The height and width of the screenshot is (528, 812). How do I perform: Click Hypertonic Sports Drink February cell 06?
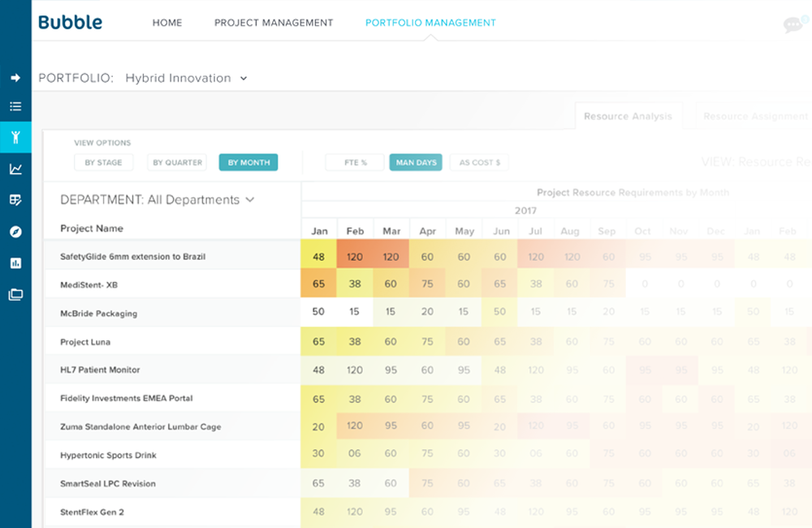355,454
